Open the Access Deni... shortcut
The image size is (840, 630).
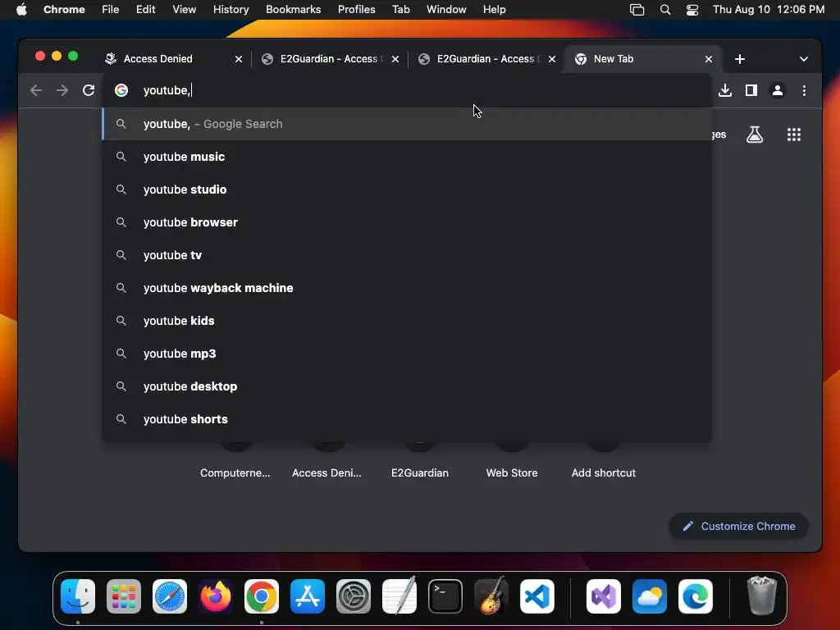click(x=326, y=472)
